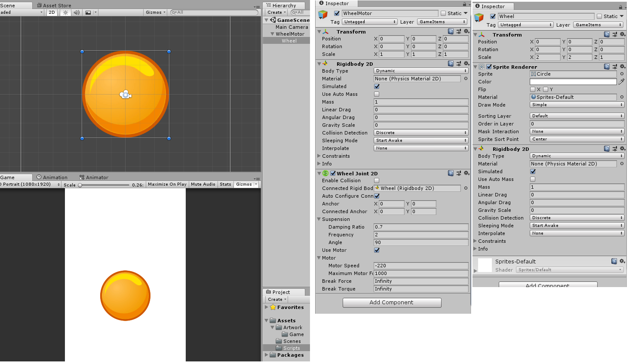Open Rigidbody 2D help in Wheel inspector
Screen dimensions: 629x364
607,149
